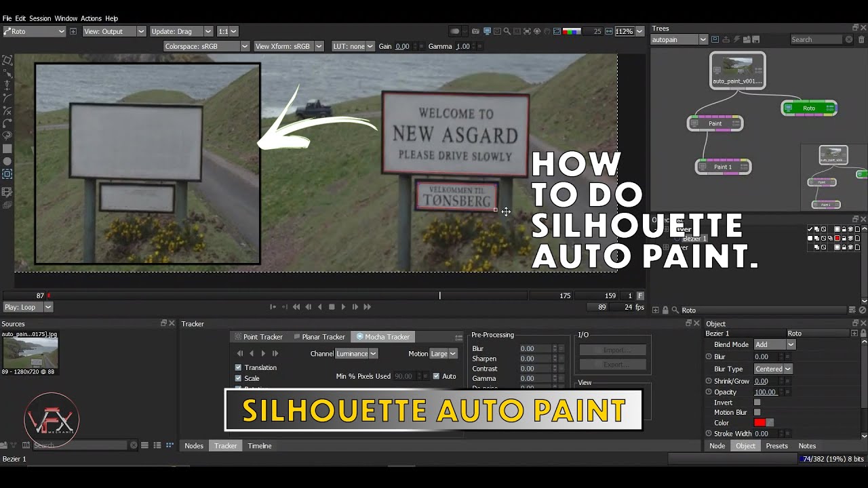Click the center target icon in viewer toolbar

point(537,31)
